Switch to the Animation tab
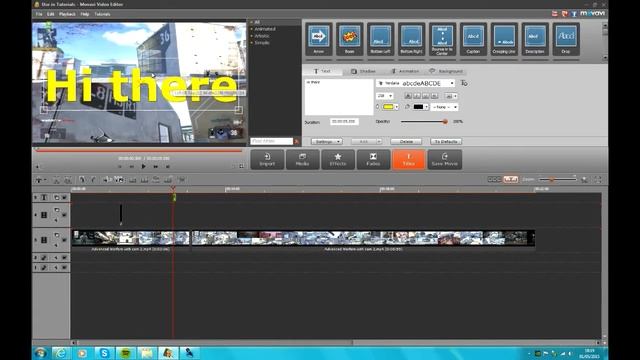 point(405,71)
